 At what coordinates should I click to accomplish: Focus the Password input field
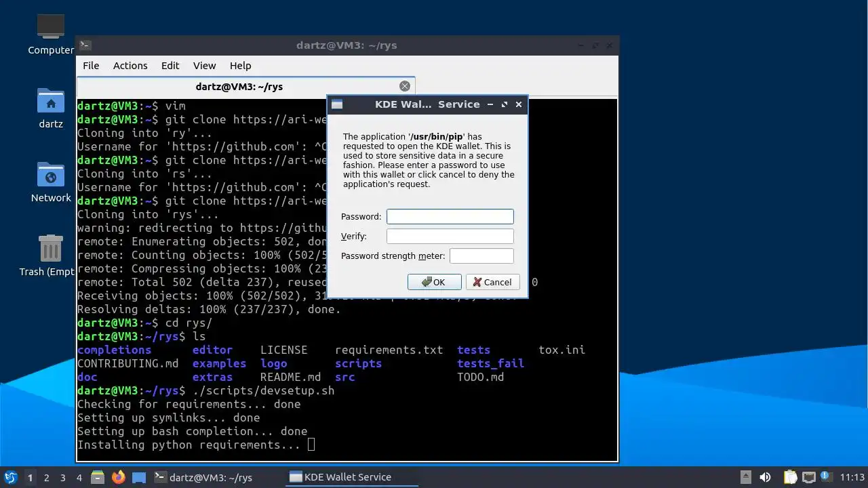tap(450, 216)
